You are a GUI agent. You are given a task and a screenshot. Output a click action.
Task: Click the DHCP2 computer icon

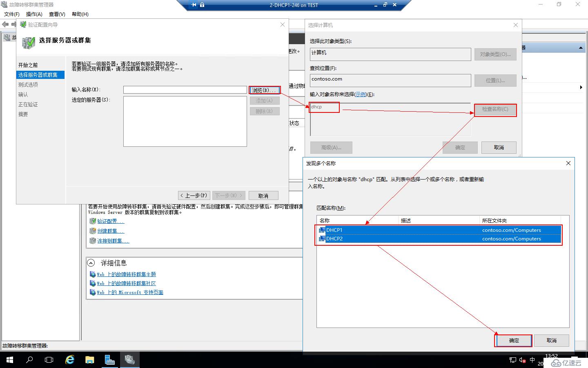click(x=322, y=239)
